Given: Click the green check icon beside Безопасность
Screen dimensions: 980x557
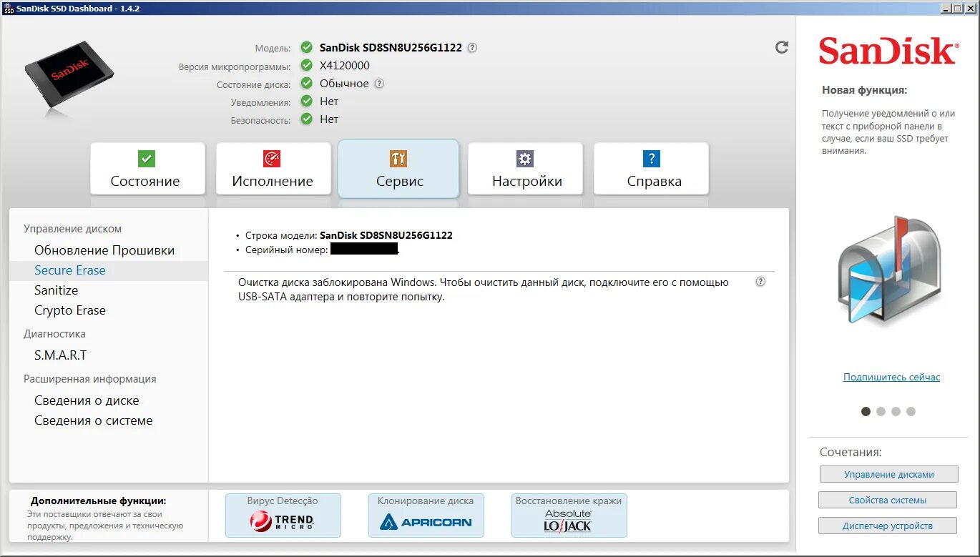Looking at the screenshot, I should (306, 119).
